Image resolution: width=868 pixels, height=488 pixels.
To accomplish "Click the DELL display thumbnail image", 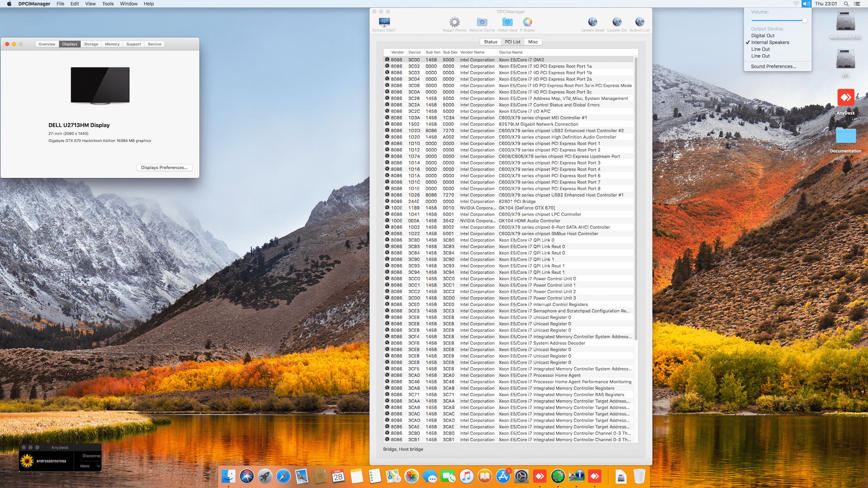I will 100,86.
